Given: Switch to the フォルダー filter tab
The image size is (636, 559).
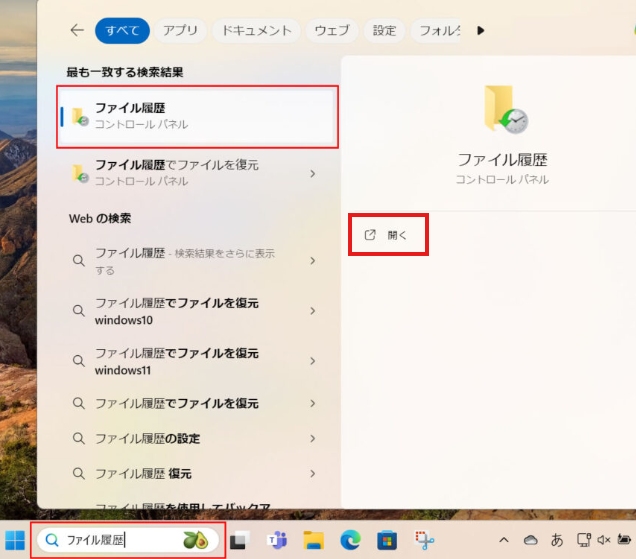Looking at the screenshot, I should point(436,30).
